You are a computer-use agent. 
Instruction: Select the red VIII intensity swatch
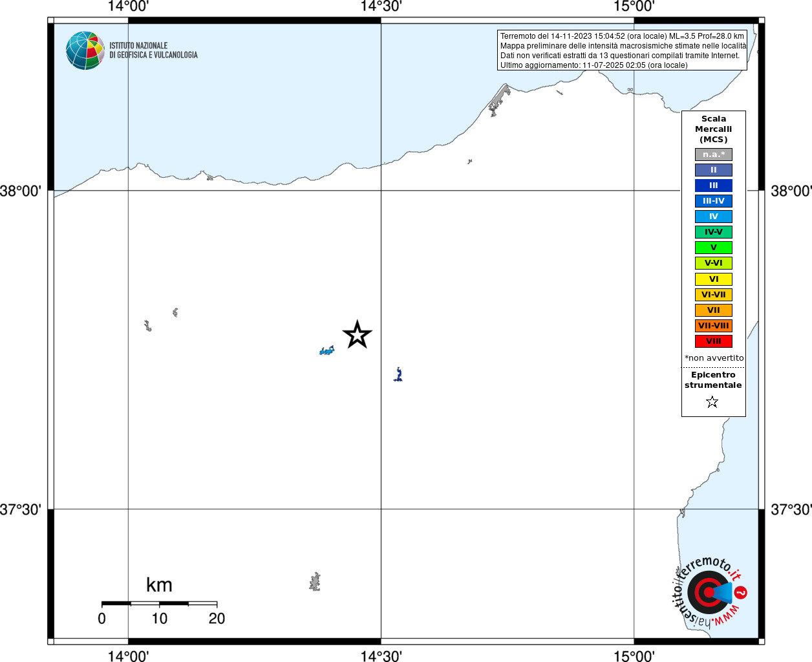click(x=714, y=341)
